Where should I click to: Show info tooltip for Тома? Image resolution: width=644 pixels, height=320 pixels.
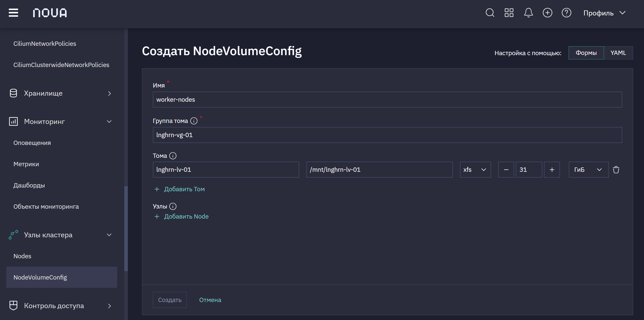coord(173,156)
